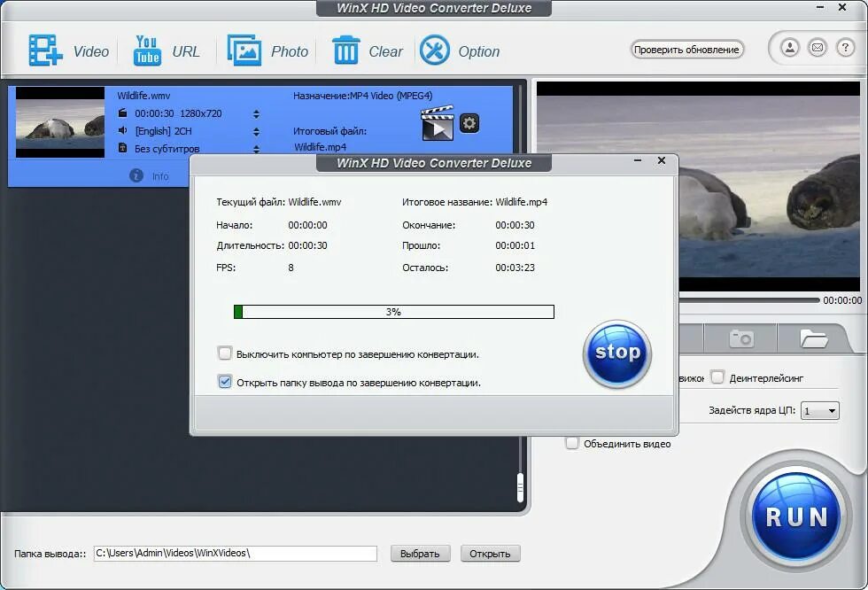Open the CPU cores dropdown

click(820, 411)
